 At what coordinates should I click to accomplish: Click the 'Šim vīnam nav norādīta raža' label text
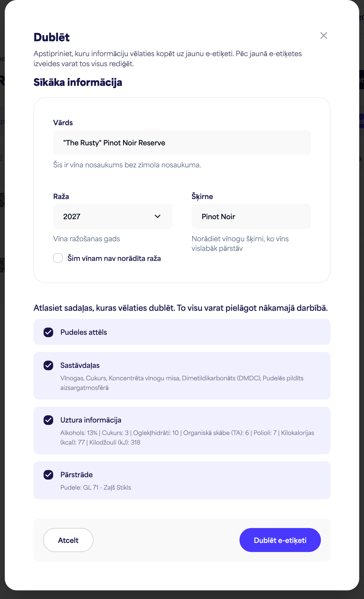click(114, 258)
